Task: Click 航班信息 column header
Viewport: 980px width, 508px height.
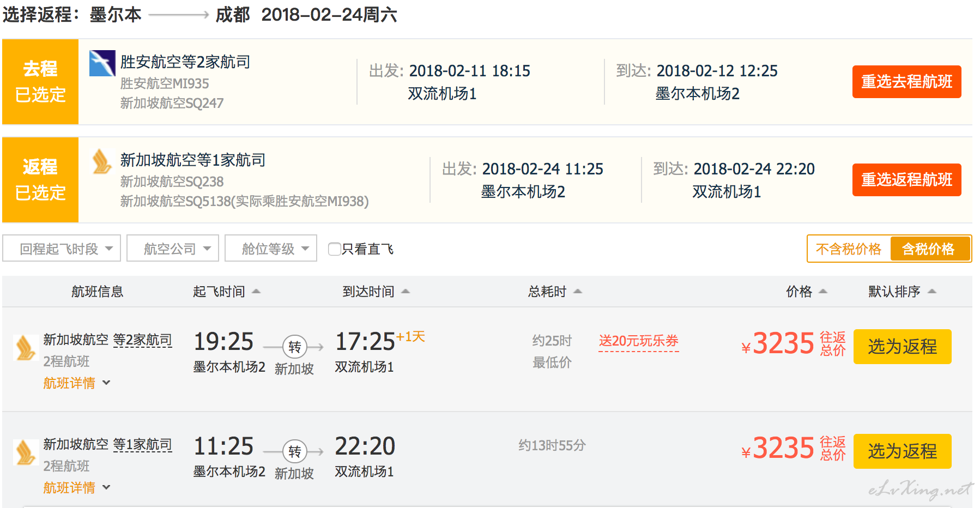Action: click(x=98, y=292)
